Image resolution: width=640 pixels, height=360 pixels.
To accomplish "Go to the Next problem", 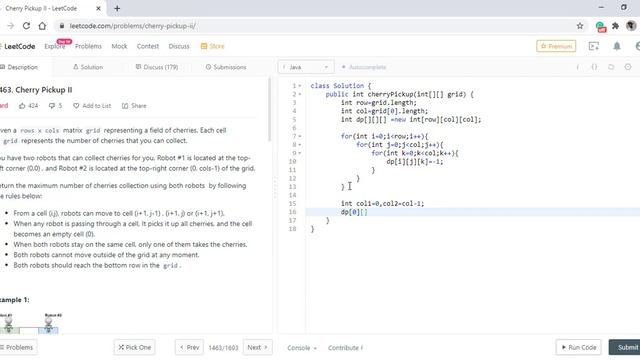I will click(x=258, y=347).
